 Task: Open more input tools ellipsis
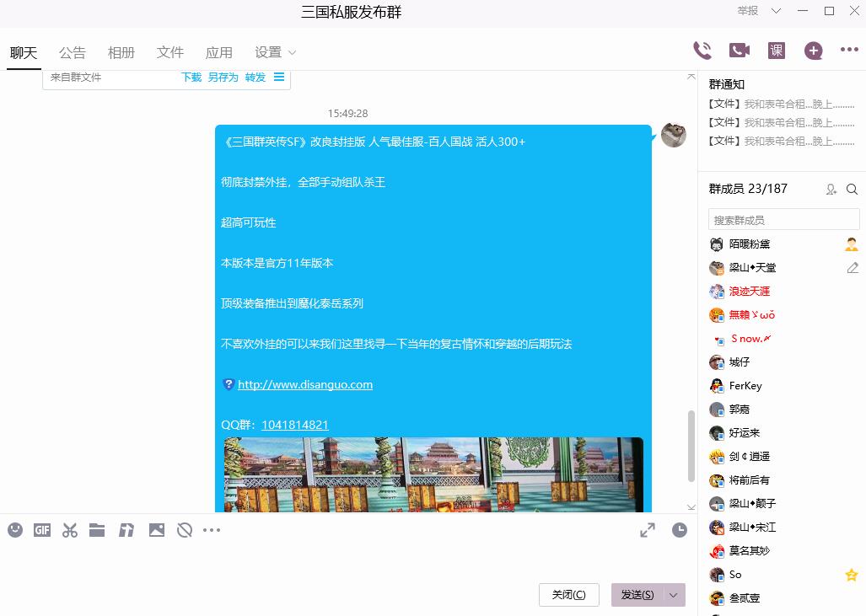pyautogui.click(x=212, y=530)
